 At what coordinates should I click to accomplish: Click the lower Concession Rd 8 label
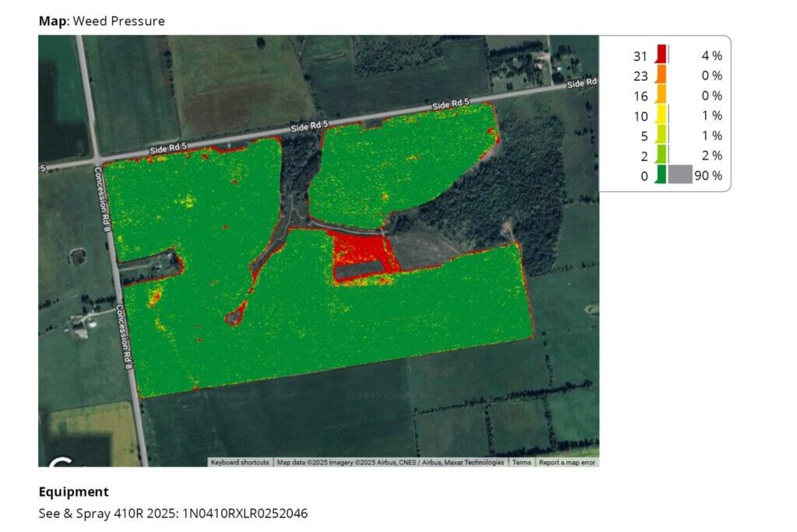pos(124,334)
